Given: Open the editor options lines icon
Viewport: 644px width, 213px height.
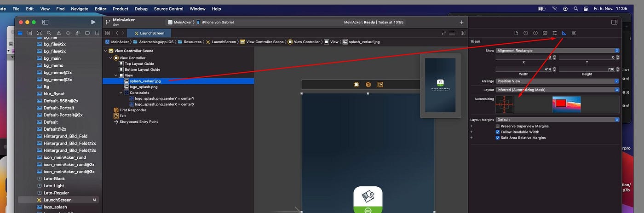Looking at the screenshot, I should [452, 33].
